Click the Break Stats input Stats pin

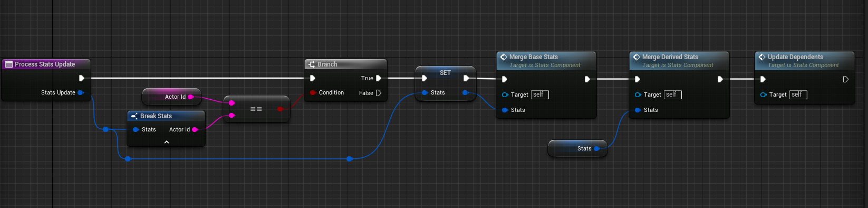(x=136, y=129)
